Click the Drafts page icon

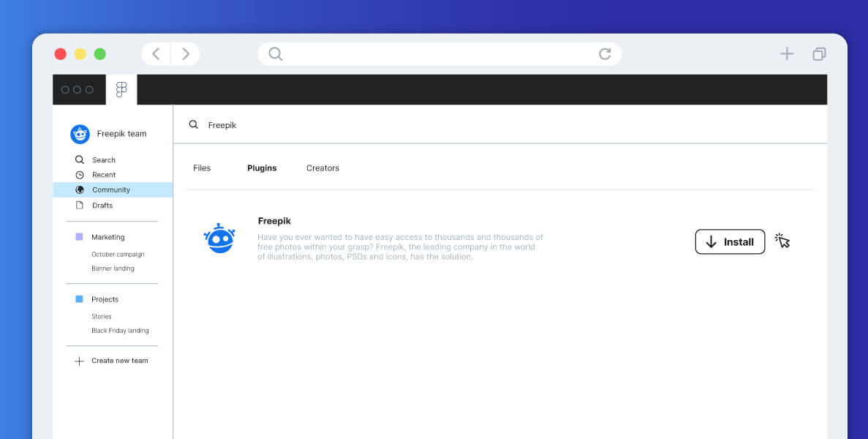80,205
